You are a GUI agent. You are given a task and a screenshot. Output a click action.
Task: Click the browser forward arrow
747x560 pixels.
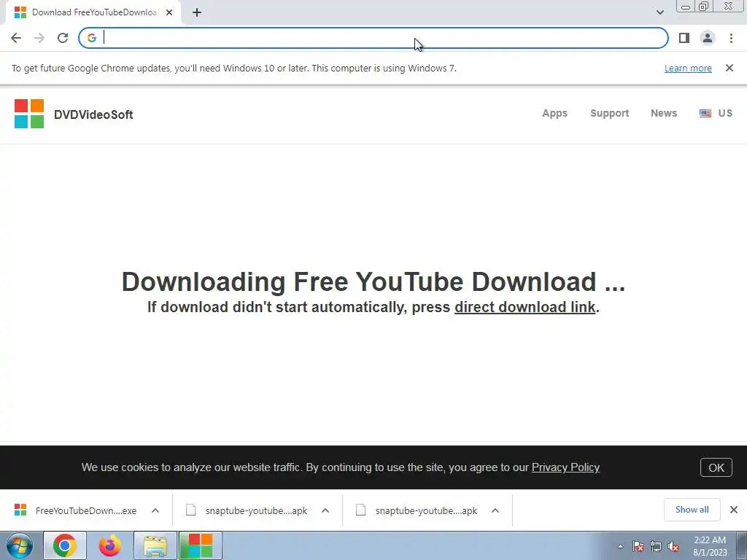(x=39, y=38)
